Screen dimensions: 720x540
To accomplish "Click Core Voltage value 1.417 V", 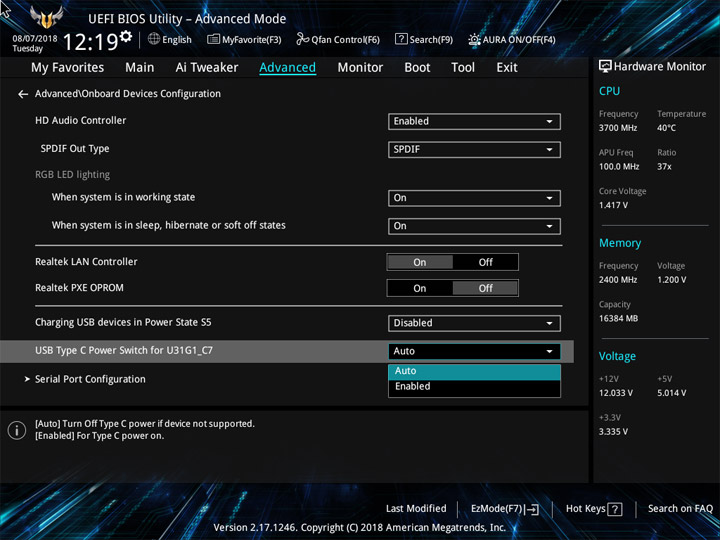I will click(x=613, y=205).
